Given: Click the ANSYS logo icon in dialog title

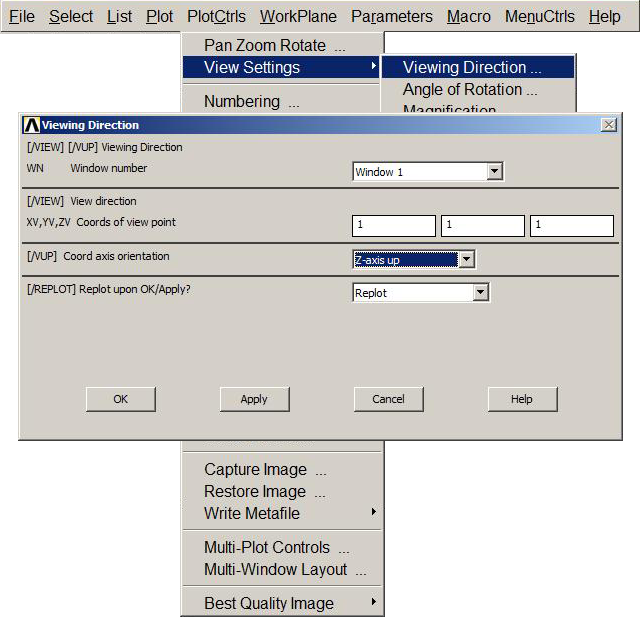Looking at the screenshot, I should tap(31, 125).
